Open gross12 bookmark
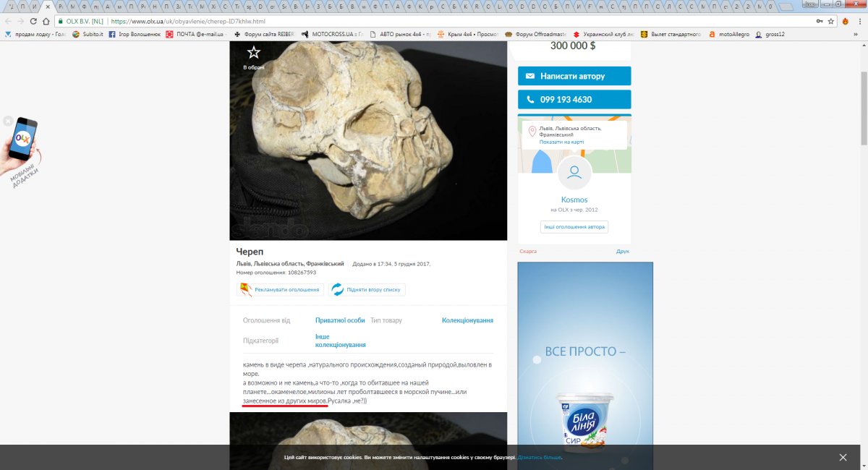The width and height of the screenshot is (868, 470). (x=770, y=34)
